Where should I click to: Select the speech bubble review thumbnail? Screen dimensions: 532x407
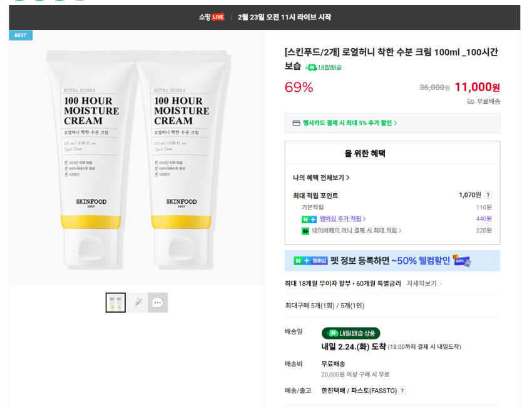pos(158,303)
